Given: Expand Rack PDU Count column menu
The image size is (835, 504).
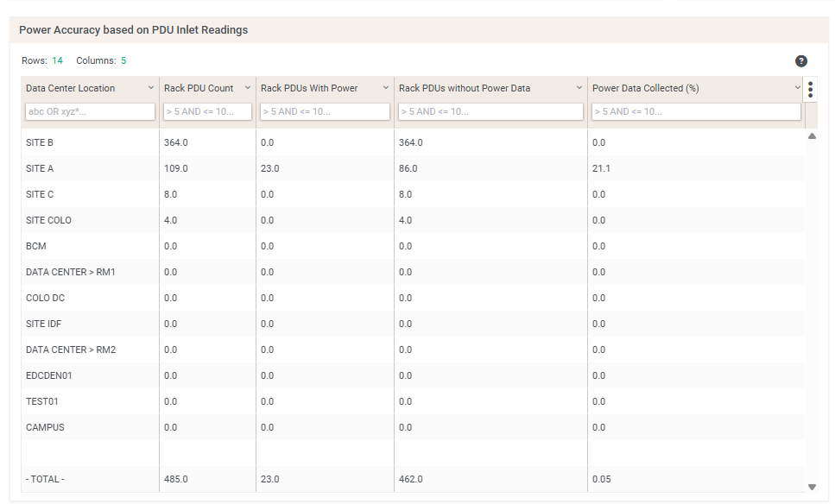Looking at the screenshot, I should point(248,88).
